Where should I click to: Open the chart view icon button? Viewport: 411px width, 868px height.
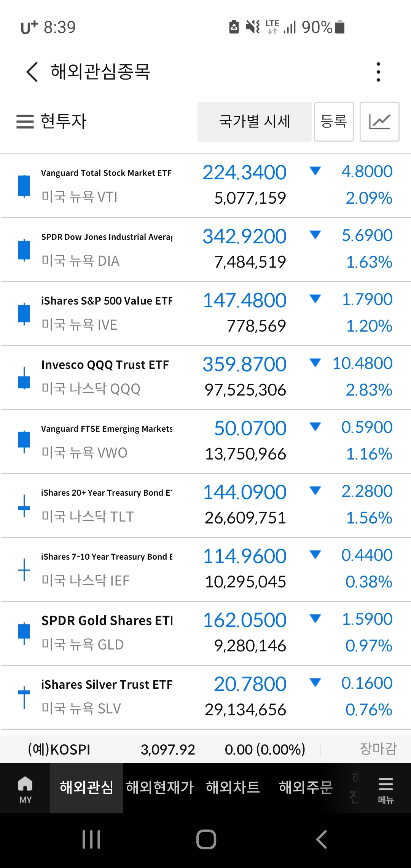tap(379, 122)
